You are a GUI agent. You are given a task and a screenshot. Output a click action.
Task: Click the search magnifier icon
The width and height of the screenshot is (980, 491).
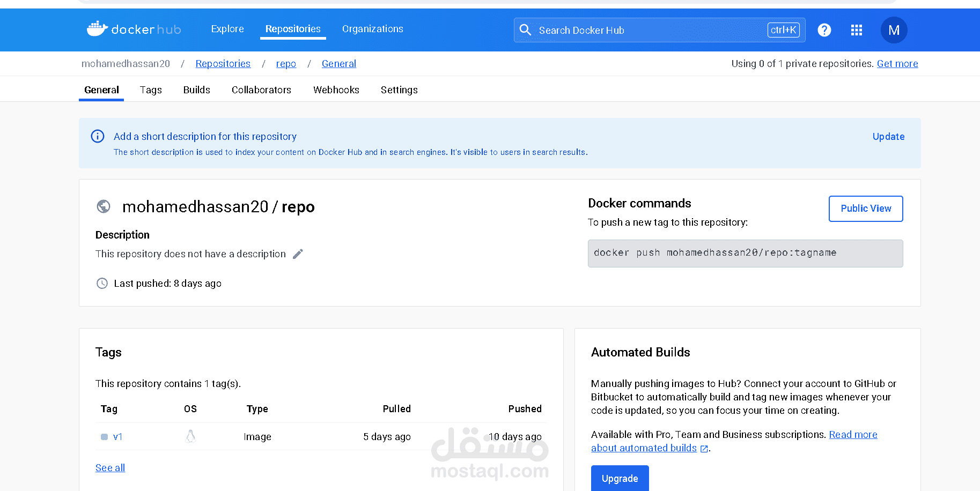526,30
